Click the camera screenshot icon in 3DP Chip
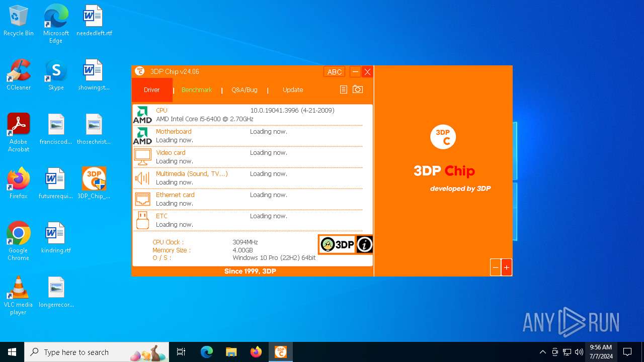 (358, 89)
